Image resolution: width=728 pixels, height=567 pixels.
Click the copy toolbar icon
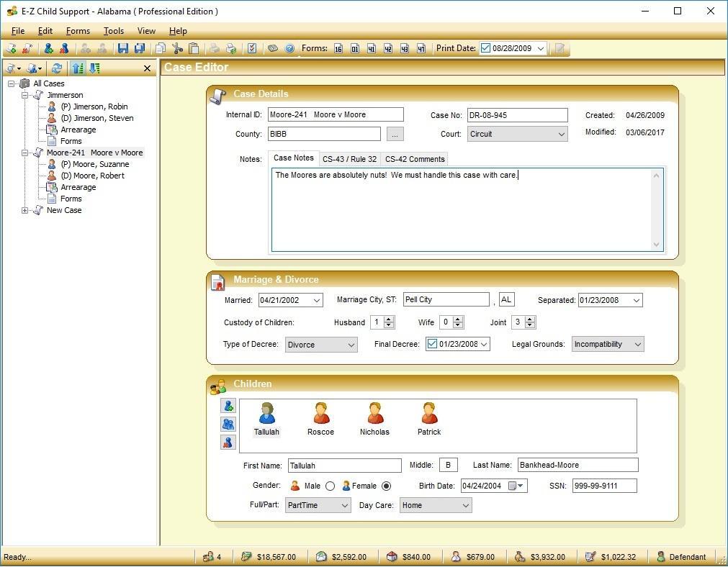[161, 48]
